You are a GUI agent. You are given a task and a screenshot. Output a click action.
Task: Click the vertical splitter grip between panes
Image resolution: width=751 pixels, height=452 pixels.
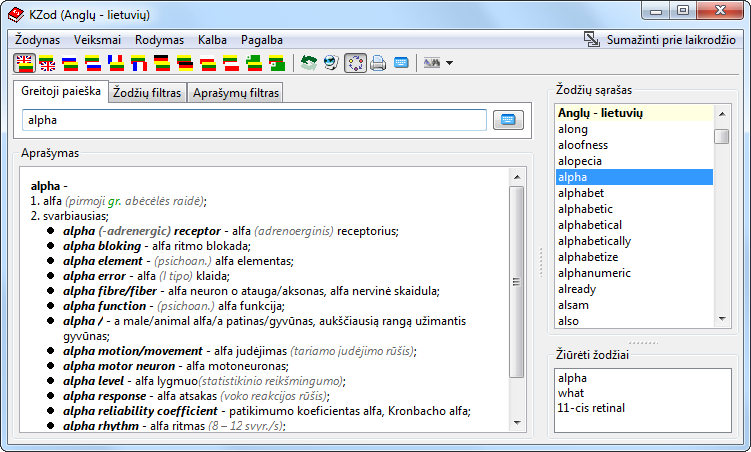click(x=541, y=262)
